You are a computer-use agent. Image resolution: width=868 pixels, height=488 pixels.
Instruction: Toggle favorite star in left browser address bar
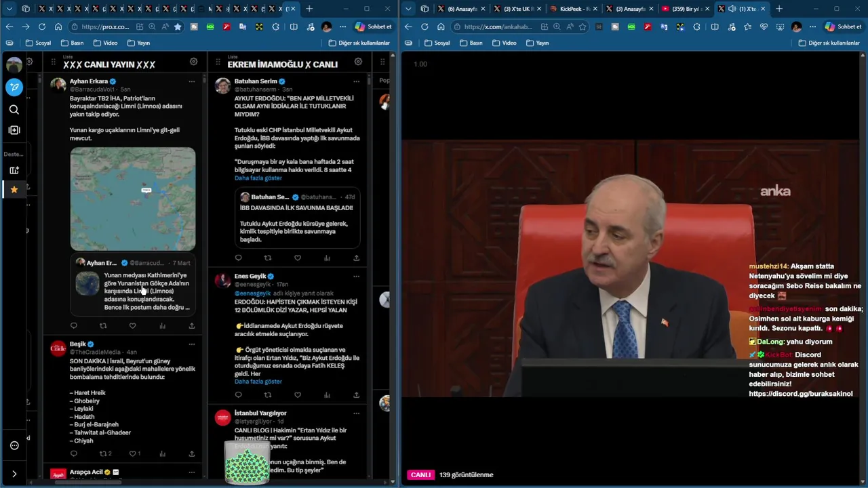pos(178,26)
